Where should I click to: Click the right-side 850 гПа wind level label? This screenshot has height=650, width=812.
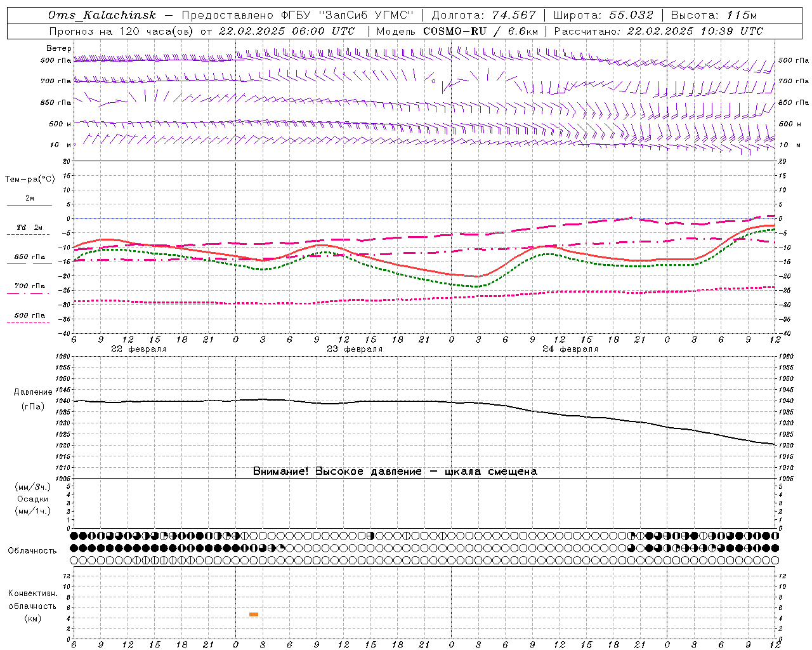click(x=794, y=102)
